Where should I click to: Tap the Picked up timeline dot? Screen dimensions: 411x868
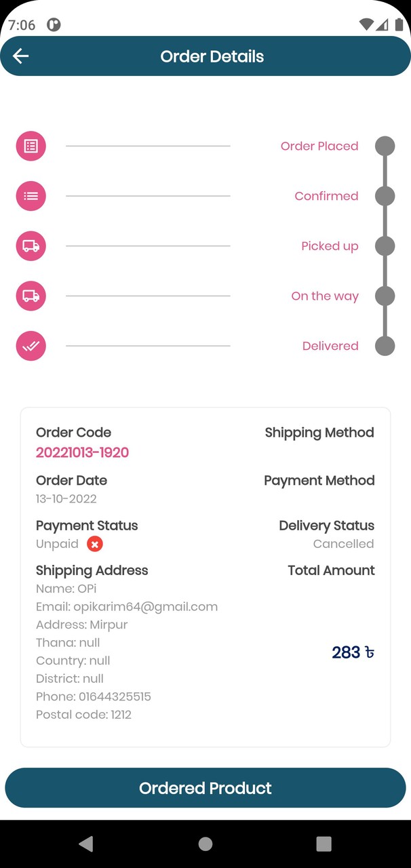(x=385, y=246)
